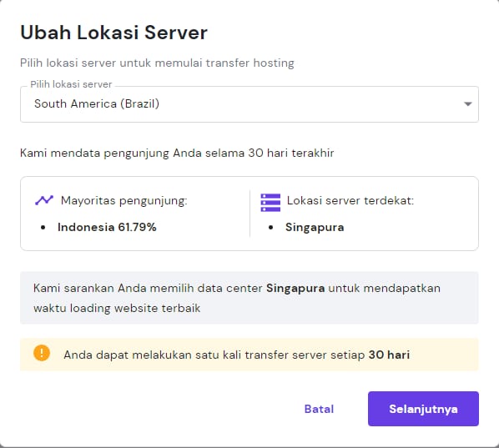Select the Indonesia 61.79% visitor entry
499x448 pixels.
[x=107, y=227]
